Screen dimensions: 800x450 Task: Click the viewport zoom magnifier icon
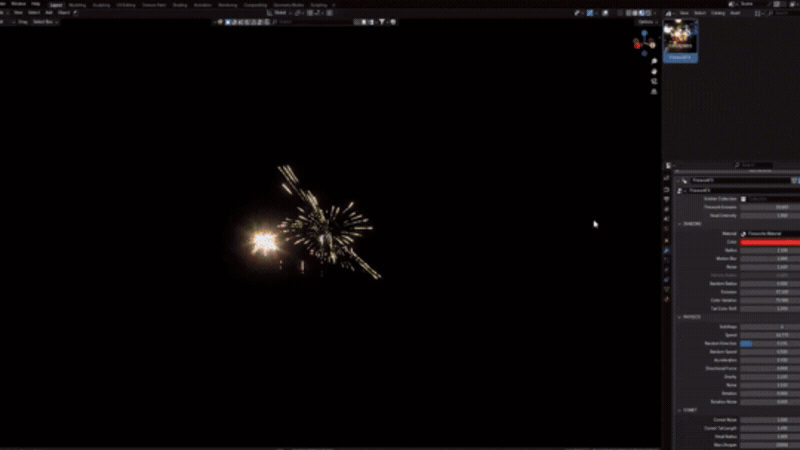coord(654,61)
